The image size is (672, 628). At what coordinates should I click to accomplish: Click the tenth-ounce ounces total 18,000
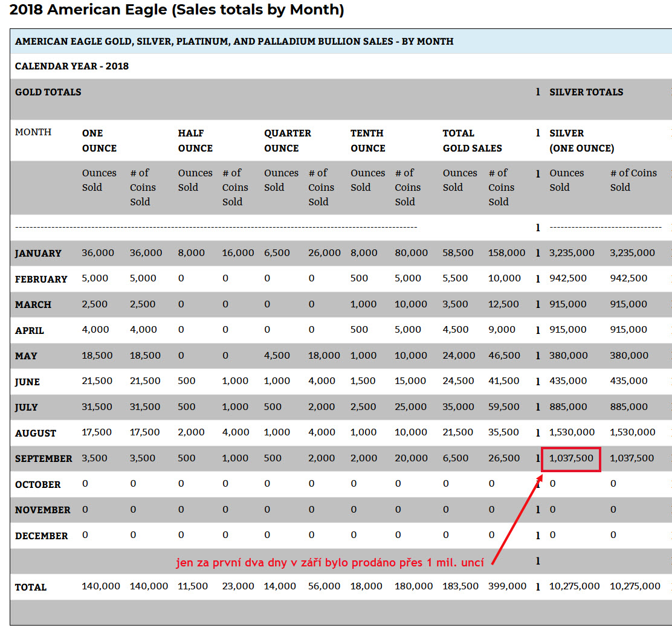coord(366,586)
